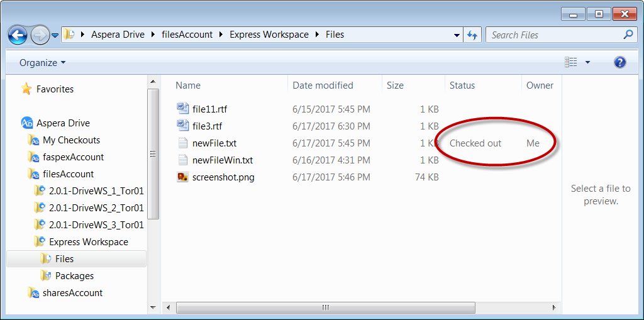Screen dimensions: 644x320
Task: Select the faspexAccount folder icon
Action: (x=34, y=157)
